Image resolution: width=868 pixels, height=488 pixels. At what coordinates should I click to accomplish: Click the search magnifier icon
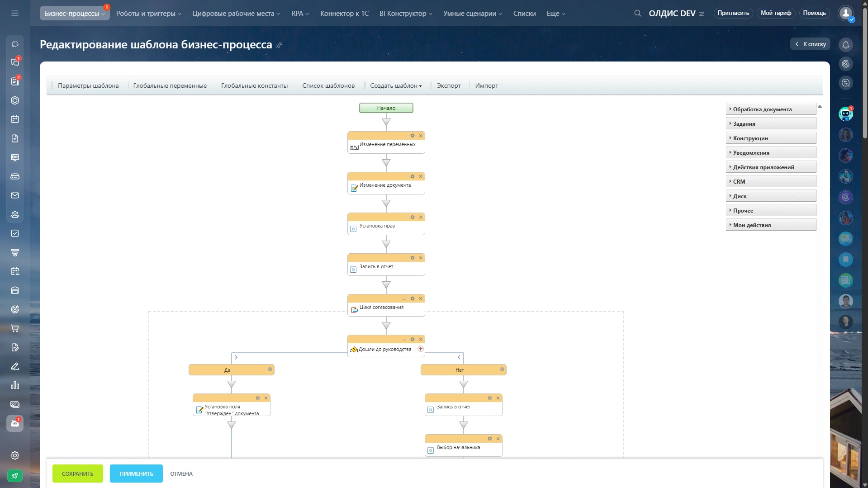637,13
